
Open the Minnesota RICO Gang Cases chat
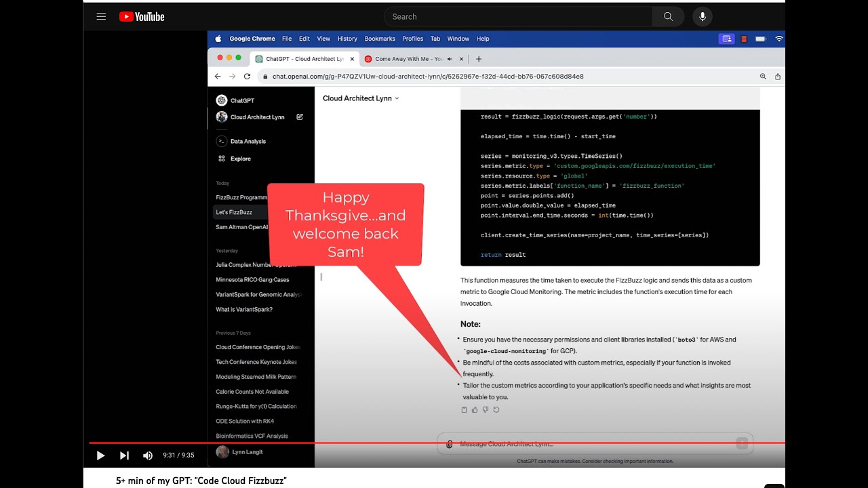(x=252, y=280)
